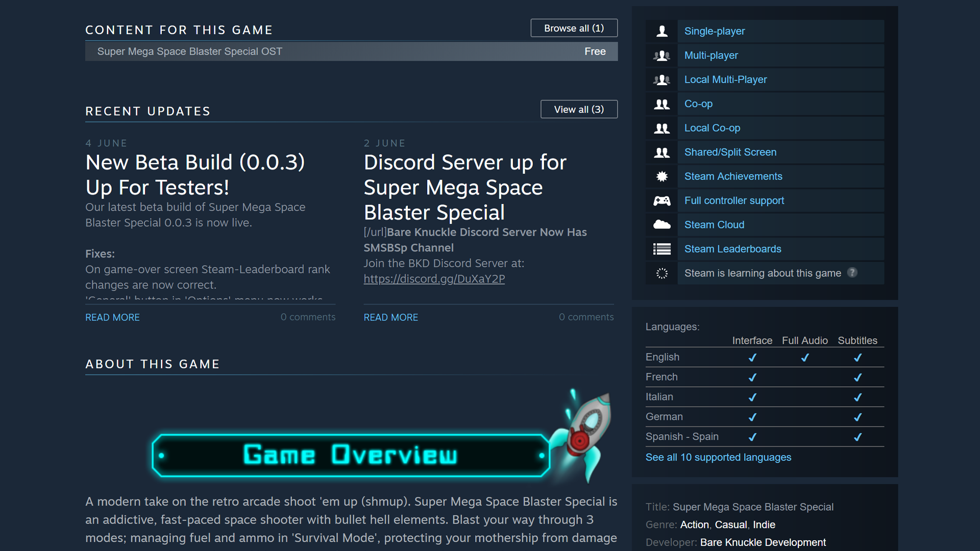
Task: Expand See all 10 supported languages
Action: coord(718,457)
